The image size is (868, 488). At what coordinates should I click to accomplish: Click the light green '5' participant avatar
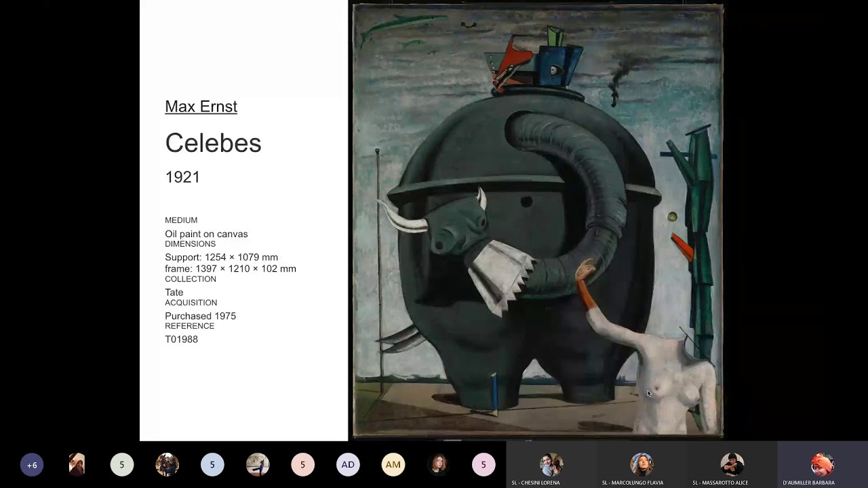122,465
